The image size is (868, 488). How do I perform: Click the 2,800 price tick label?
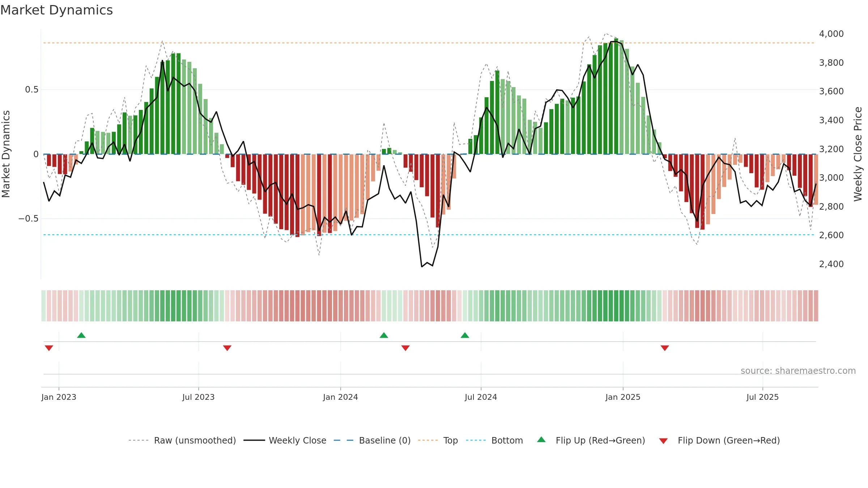pos(831,206)
